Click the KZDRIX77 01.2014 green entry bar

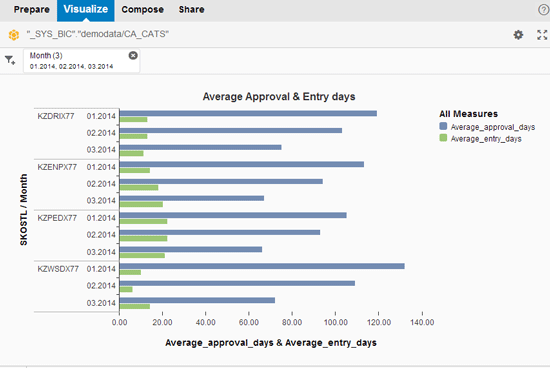(x=133, y=120)
